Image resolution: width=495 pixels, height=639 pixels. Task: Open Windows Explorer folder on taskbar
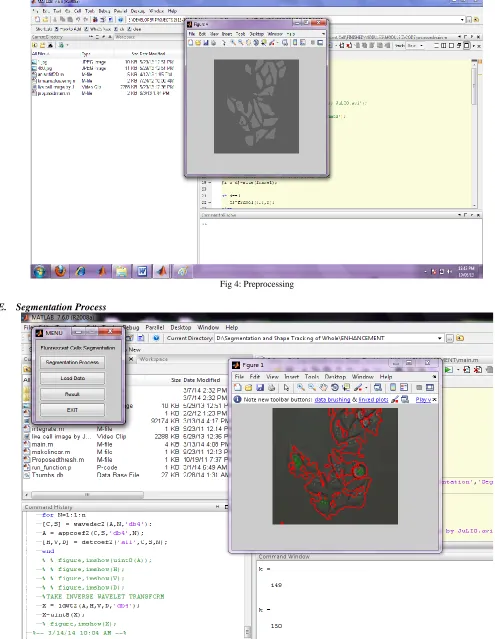pos(121,271)
